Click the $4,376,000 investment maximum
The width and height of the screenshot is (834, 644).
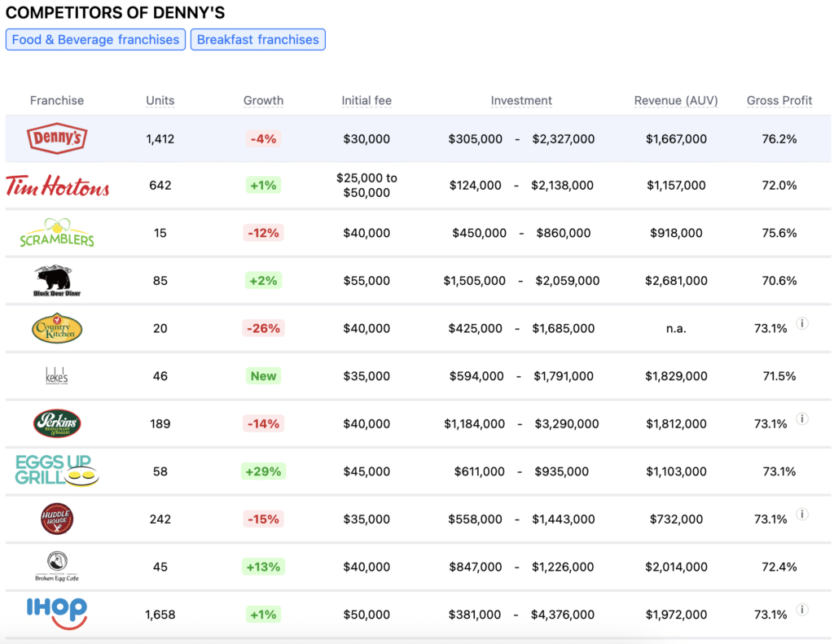tap(563, 615)
